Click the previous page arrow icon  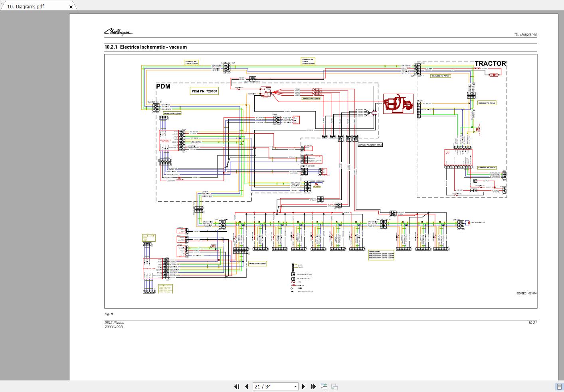point(246,386)
